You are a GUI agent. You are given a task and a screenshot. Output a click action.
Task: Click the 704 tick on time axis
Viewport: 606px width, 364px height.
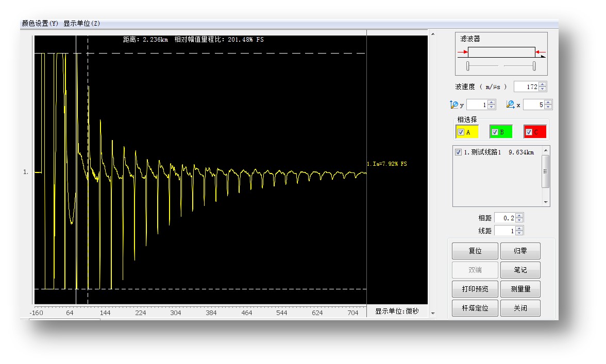[x=353, y=313]
